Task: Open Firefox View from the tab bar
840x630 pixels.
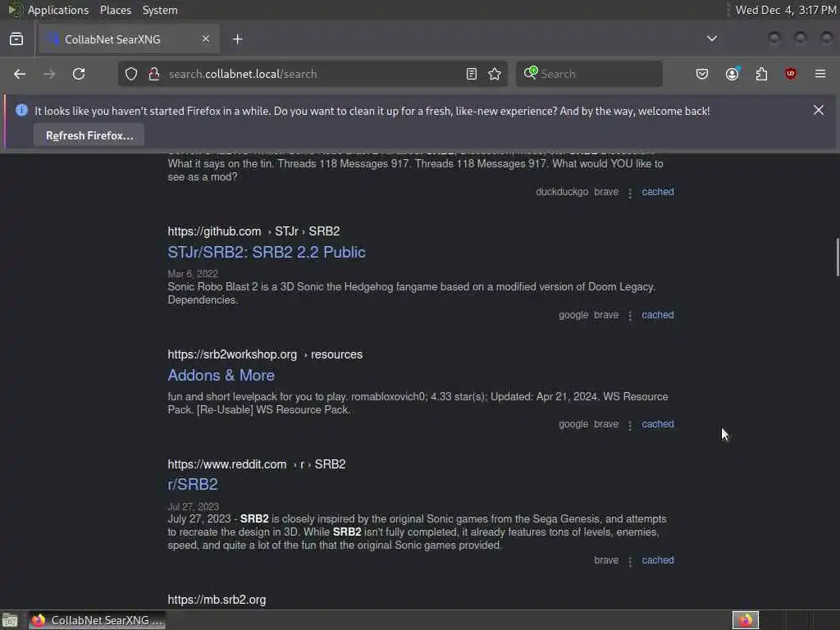Action: (x=16, y=39)
